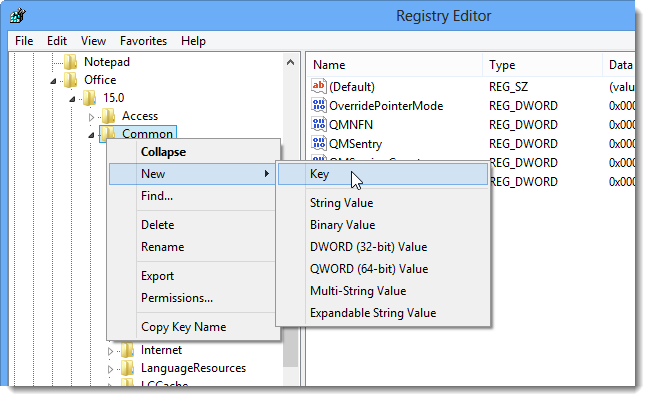Select the Internet key label
The height and width of the screenshot is (401, 650).
(161, 350)
